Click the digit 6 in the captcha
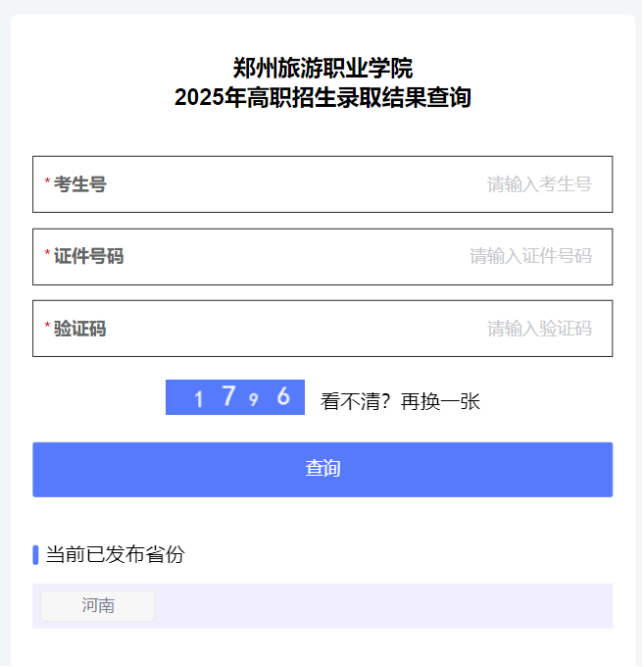 tap(283, 396)
